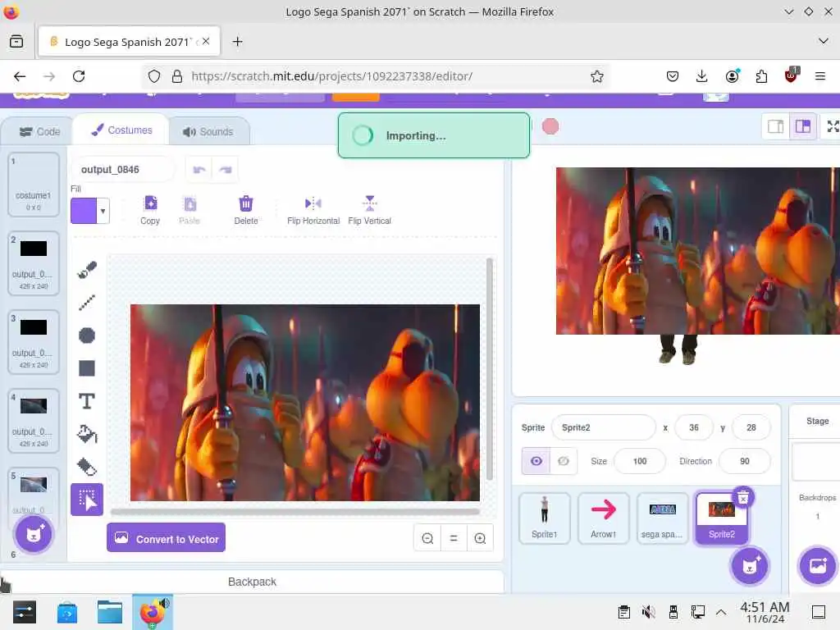Delete selection with trash icon
840x630 pixels.
pos(246,210)
